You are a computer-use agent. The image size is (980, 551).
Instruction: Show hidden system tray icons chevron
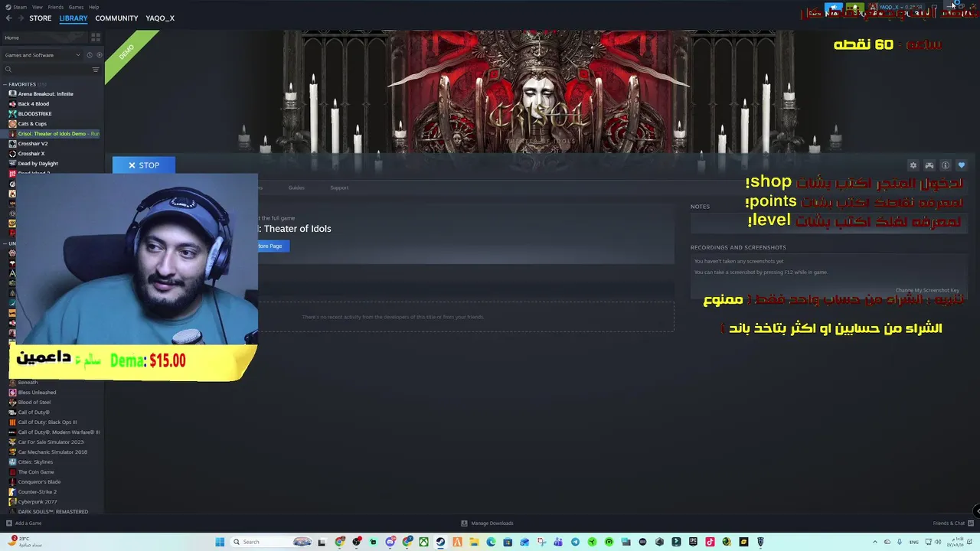point(875,542)
